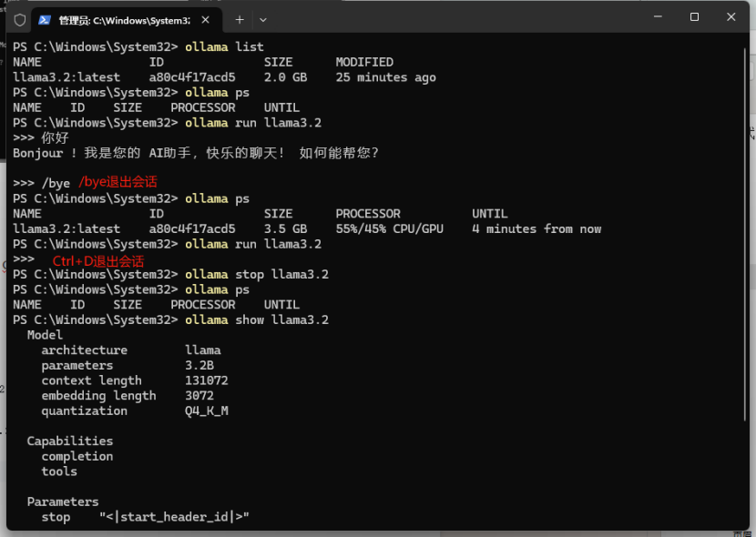The image size is (756, 537).
Task: Click the quantization value Q4_K_M
Action: pos(208,410)
